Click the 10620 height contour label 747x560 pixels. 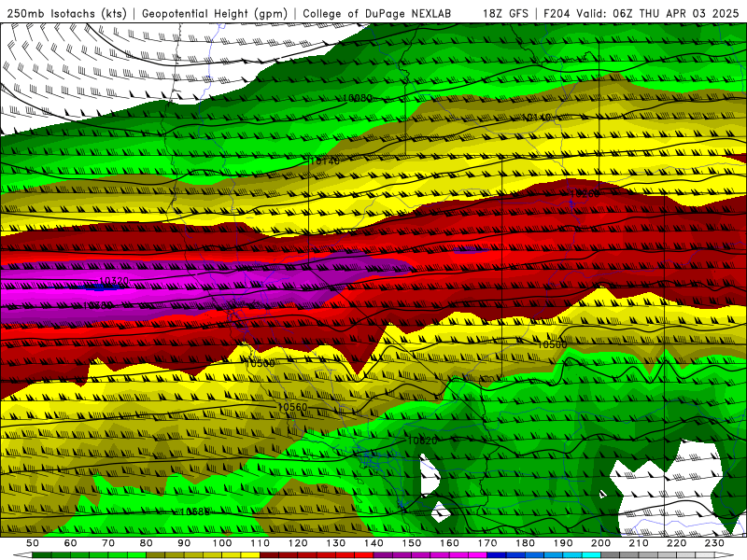tap(422, 441)
